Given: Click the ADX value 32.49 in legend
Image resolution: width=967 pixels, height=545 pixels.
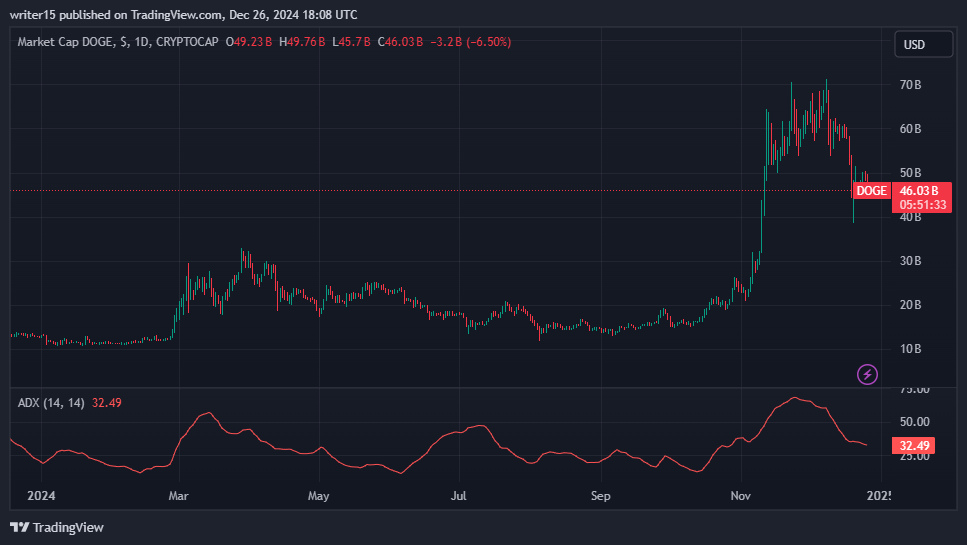Looking at the screenshot, I should 107,403.
